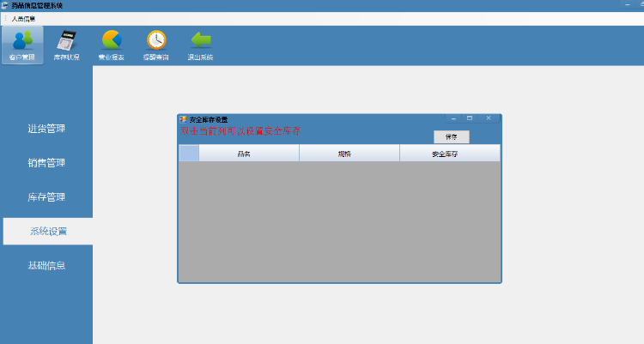The height and width of the screenshot is (344, 644).
Task: Click the 退出系统 green arrow icon
Action: (200, 45)
